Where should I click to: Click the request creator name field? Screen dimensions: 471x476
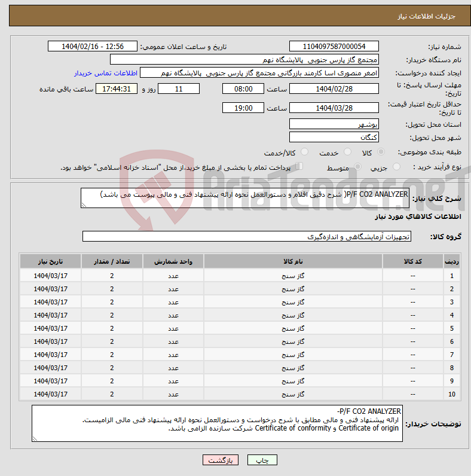[259, 73]
